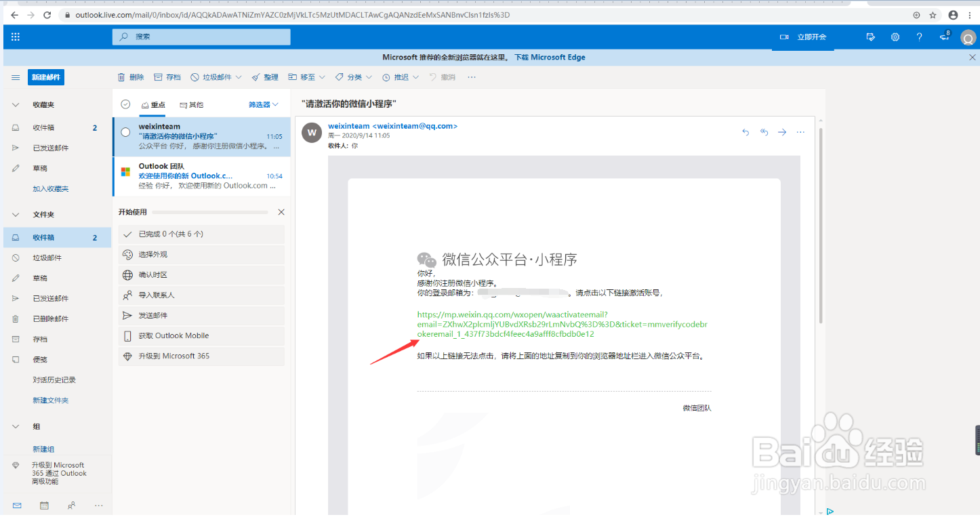This screenshot has height=517, width=980.
Task: Open the notifications feed icon with badge
Action: pos(945,37)
